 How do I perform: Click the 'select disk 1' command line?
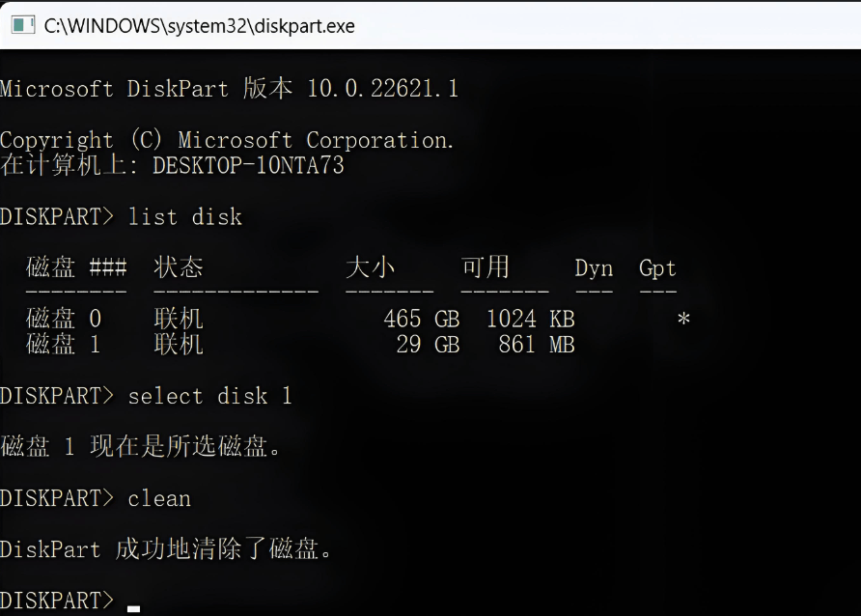click(146, 396)
